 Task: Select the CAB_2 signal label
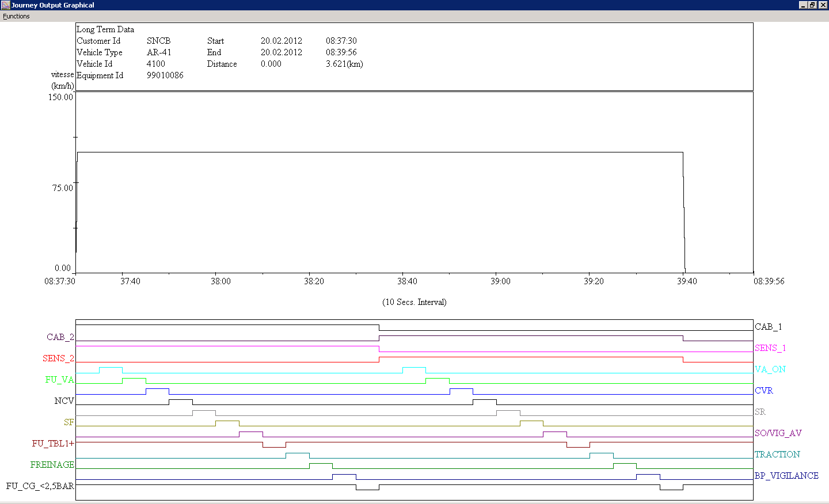(60, 337)
